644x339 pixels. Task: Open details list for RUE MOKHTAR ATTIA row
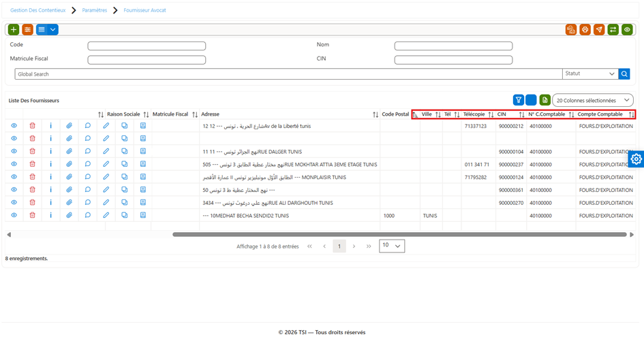click(x=143, y=164)
